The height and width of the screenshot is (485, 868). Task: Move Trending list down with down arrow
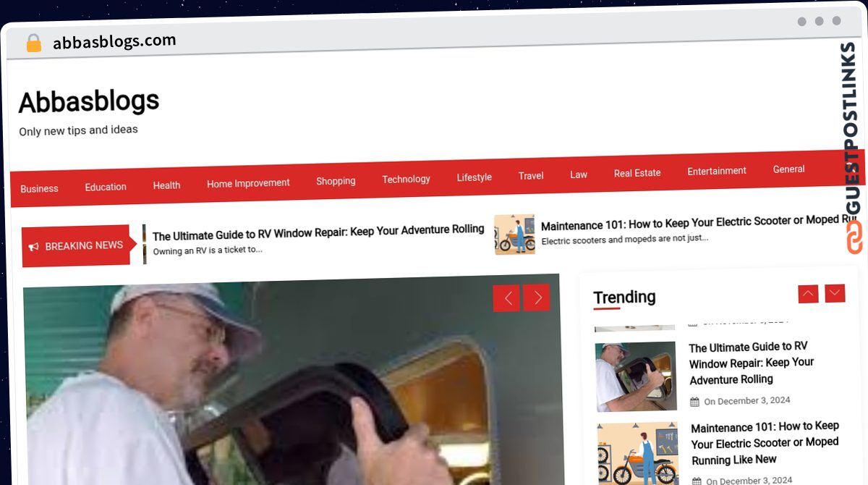[x=835, y=293]
